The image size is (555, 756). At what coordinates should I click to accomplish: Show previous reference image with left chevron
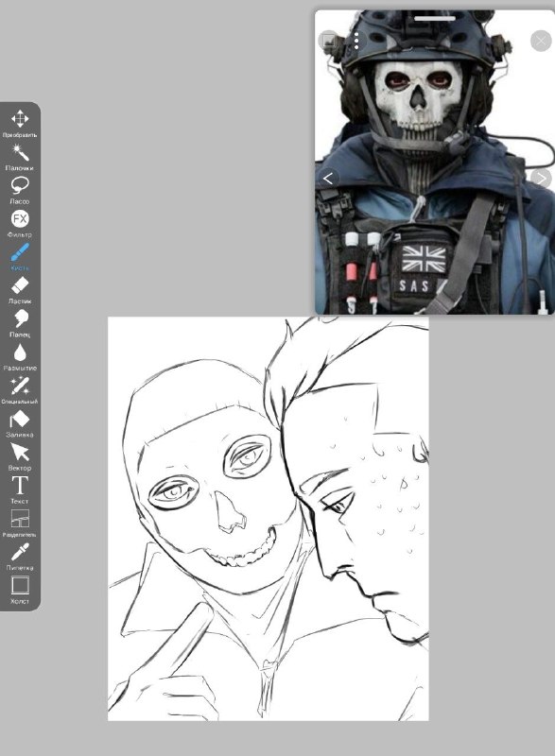pos(328,179)
